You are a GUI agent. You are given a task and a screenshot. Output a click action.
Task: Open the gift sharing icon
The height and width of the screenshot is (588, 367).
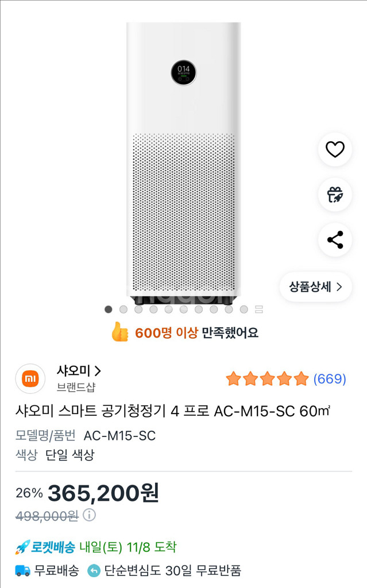click(335, 195)
